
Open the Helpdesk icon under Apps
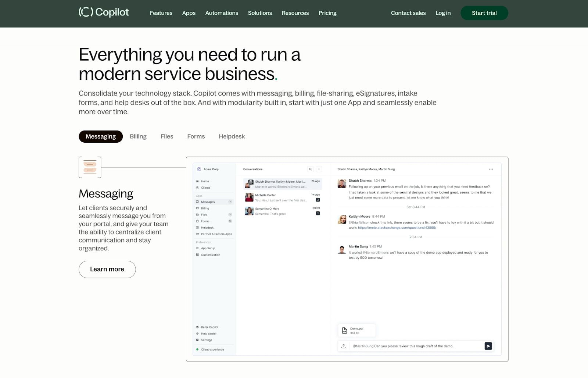198,227
